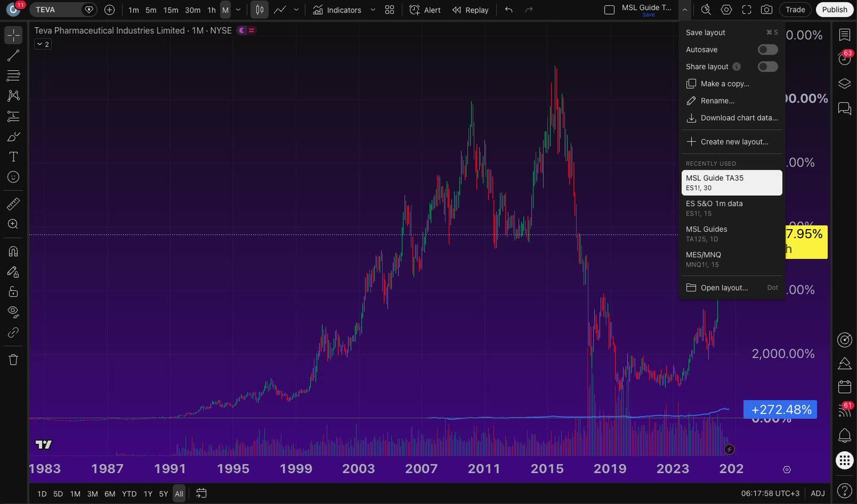
Task: Open chart settings hexagon icon
Action: pyautogui.click(x=726, y=10)
